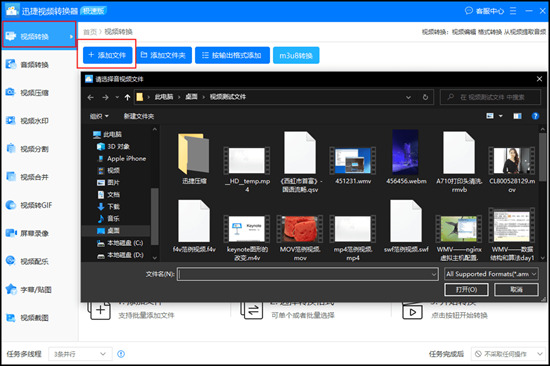This screenshot has height=366, width=550.
Task: Click the 文件名 input field
Action: coord(308,274)
